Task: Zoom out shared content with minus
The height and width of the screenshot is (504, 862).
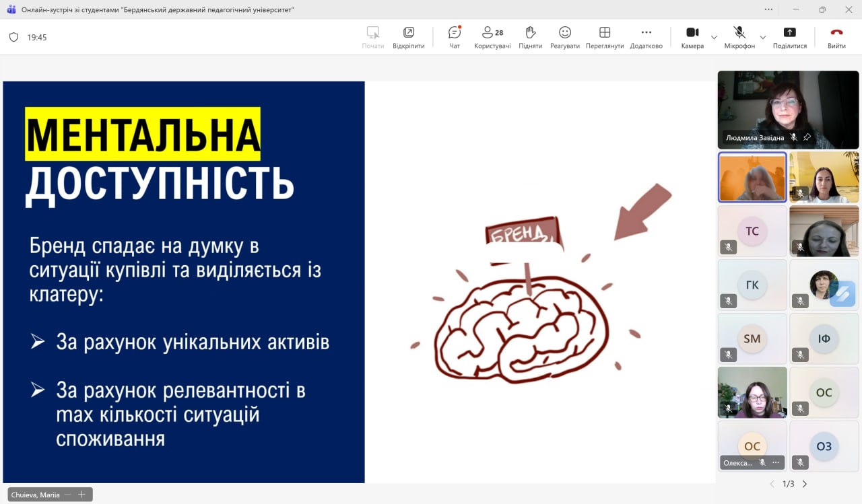Action: (x=69, y=495)
